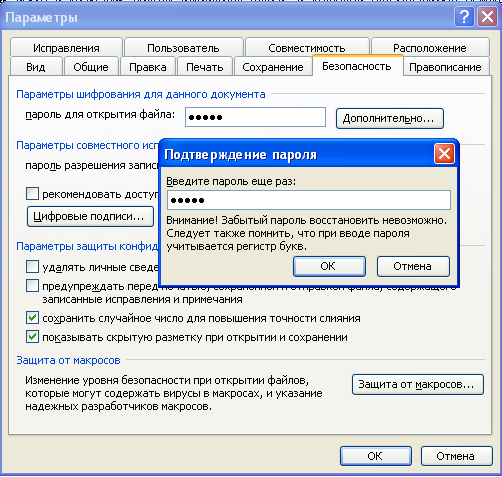Enable рекомендовать доступ checkbox
This screenshot has height=477, width=502.
(32, 194)
